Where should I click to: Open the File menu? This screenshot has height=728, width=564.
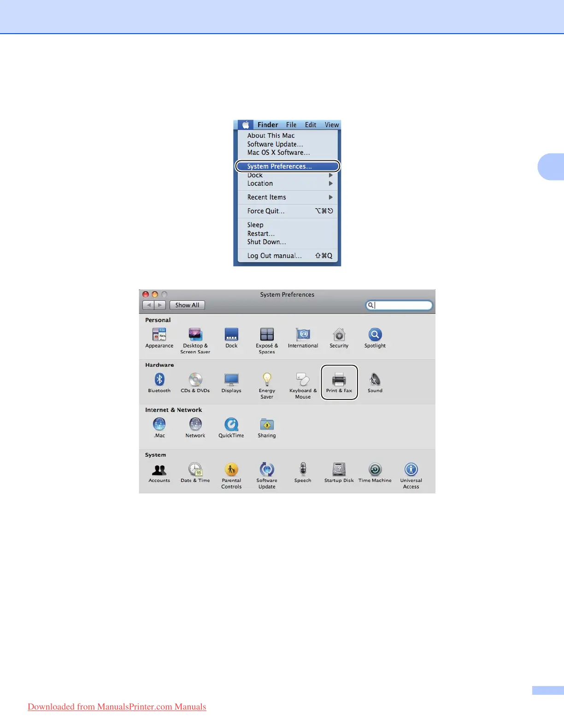[x=291, y=125]
